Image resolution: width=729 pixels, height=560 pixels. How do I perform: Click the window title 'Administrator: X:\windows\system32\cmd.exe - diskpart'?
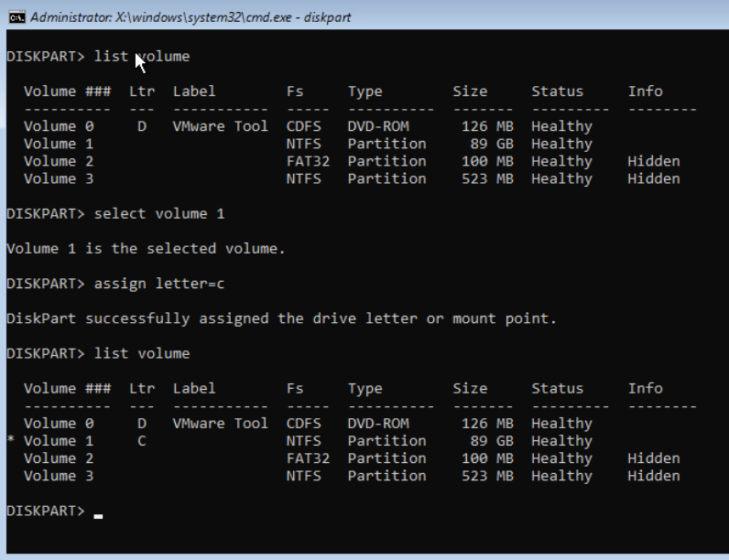tap(190, 17)
